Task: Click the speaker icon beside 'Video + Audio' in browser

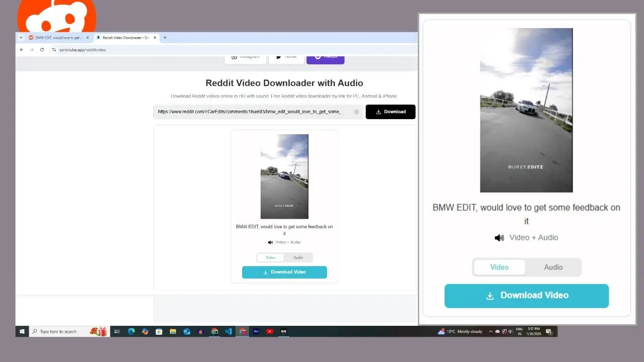Action: 270,242
